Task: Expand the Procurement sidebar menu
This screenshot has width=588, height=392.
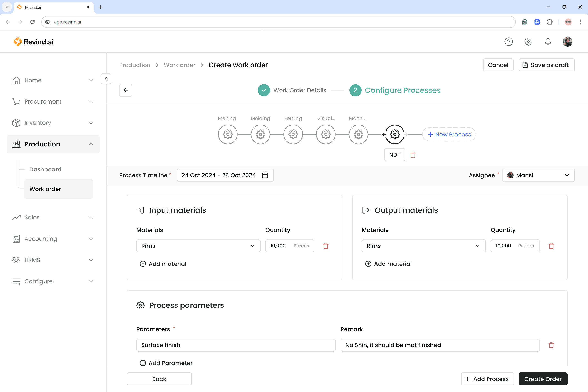Action: 53,101
